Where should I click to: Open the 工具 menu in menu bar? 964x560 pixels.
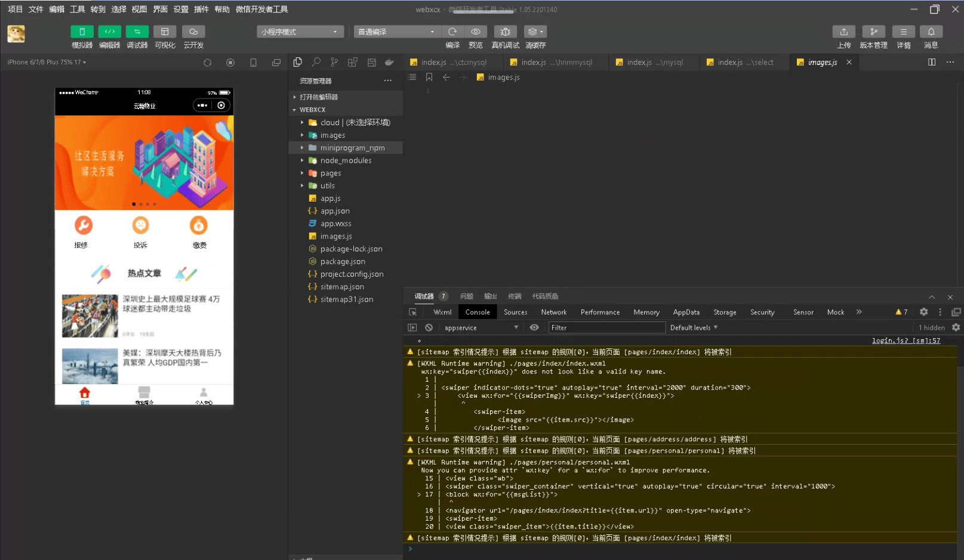pos(78,9)
